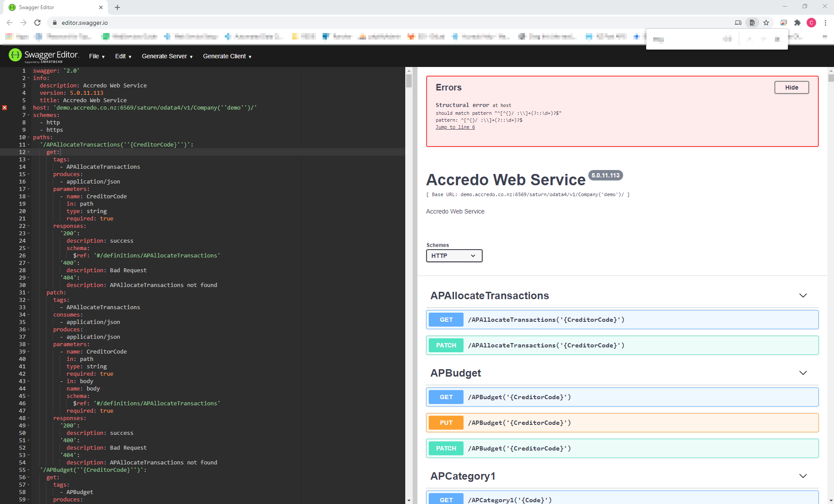Click the 'Schemes' label
This screenshot has height=504, width=834.
click(x=437, y=245)
